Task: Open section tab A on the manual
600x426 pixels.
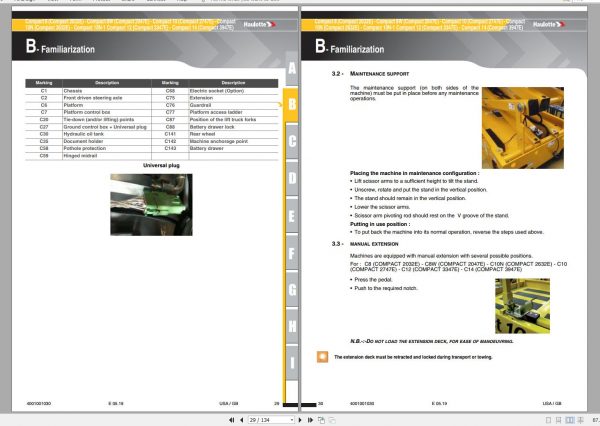Action: coord(292,68)
